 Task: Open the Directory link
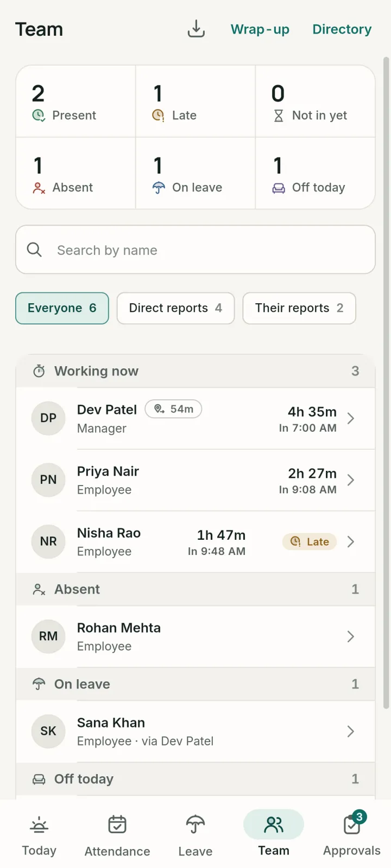(x=342, y=29)
